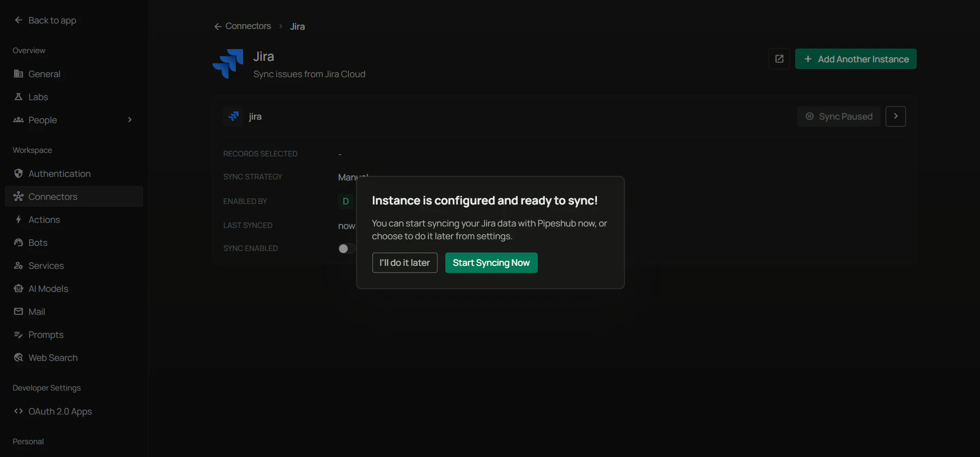The width and height of the screenshot is (980, 457).
Task: Click the Authentication shield icon
Action: tap(18, 173)
